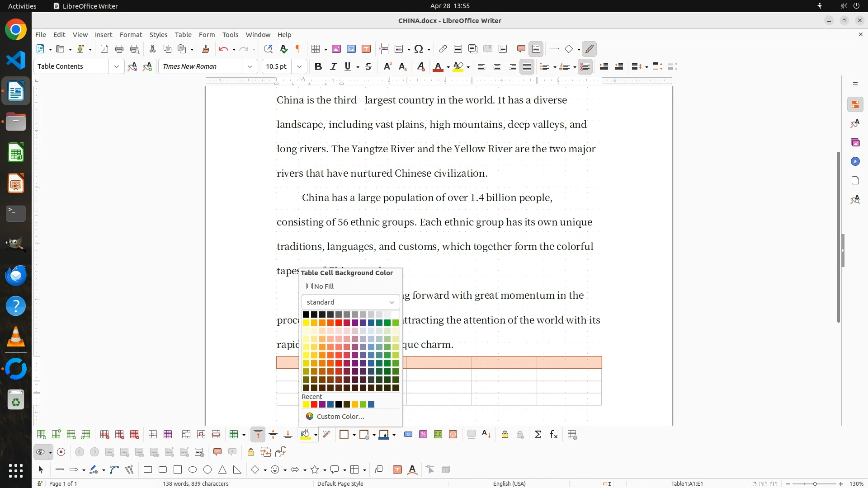Open the sidebar Navigator compass icon
Image resolution: width=868 pixels, height=488 pixels.
855,161
